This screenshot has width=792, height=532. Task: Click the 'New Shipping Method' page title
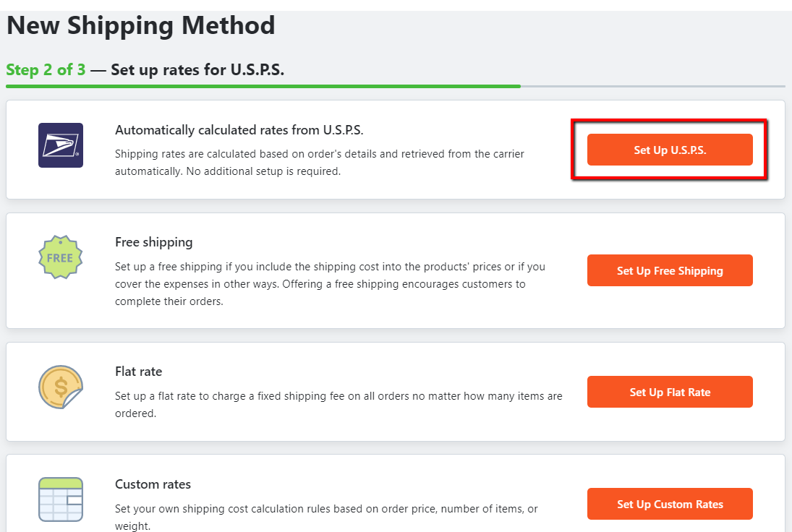(141, 26)
